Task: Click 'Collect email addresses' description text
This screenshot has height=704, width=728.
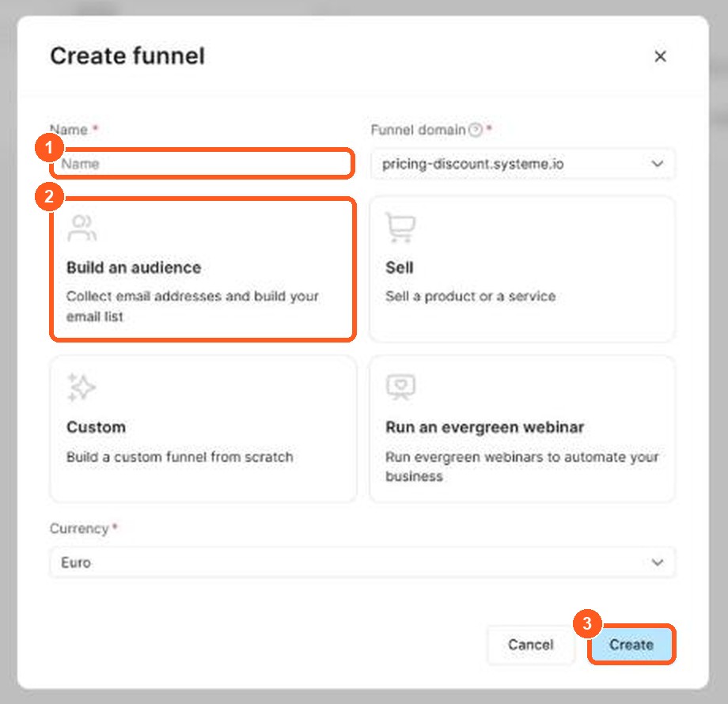Action: click(x=192, y=306)
